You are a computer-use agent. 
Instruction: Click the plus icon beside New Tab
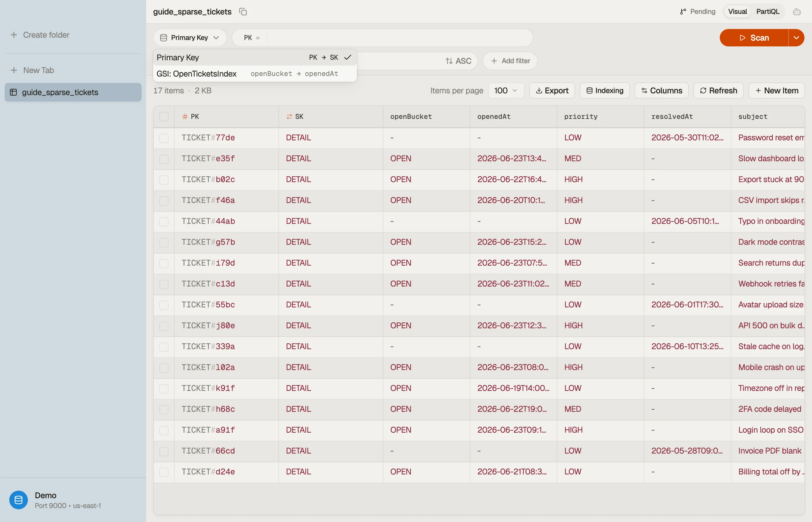click(14, 70)
